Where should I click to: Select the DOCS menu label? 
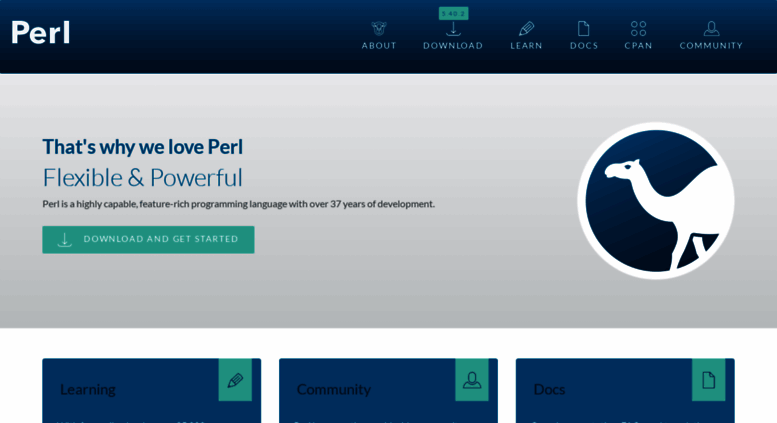pos(584,46)
